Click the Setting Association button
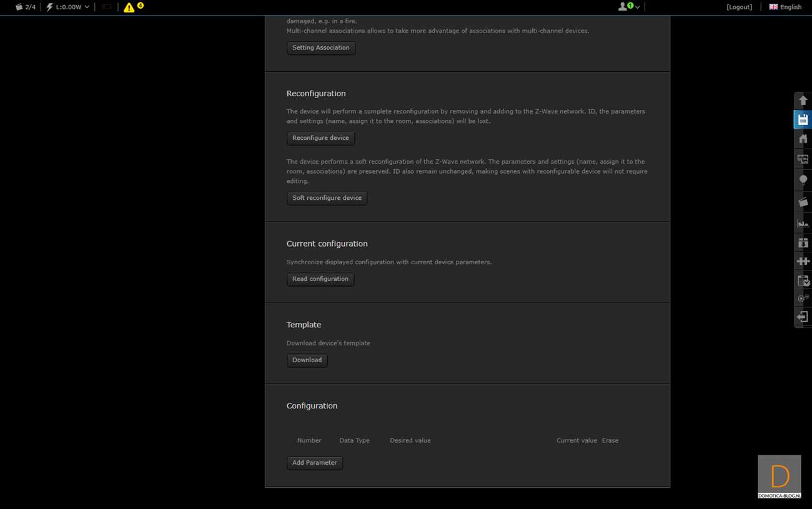 point(321,48)
